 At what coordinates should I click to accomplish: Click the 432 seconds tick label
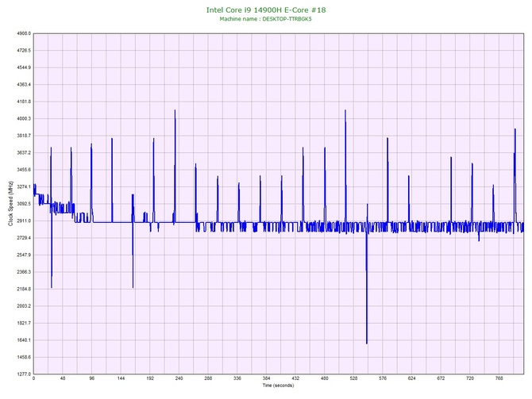click(x=295, y=378)
